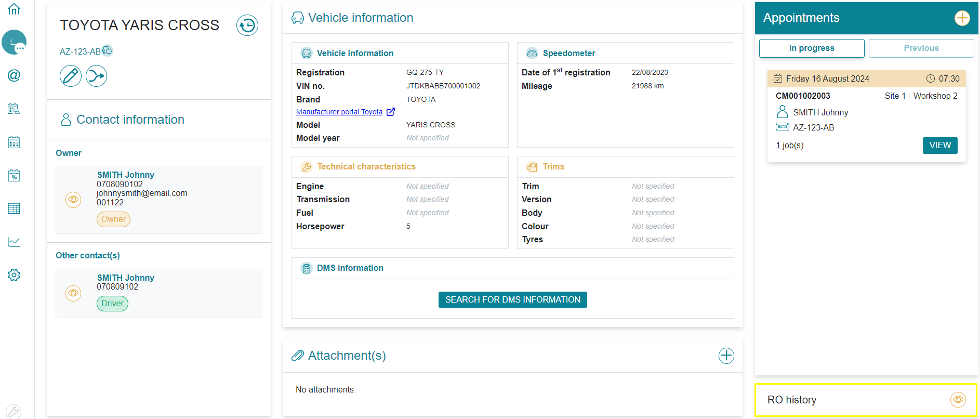
Task: Open the planning calendar sidebar icon
Action: point(14,142)
